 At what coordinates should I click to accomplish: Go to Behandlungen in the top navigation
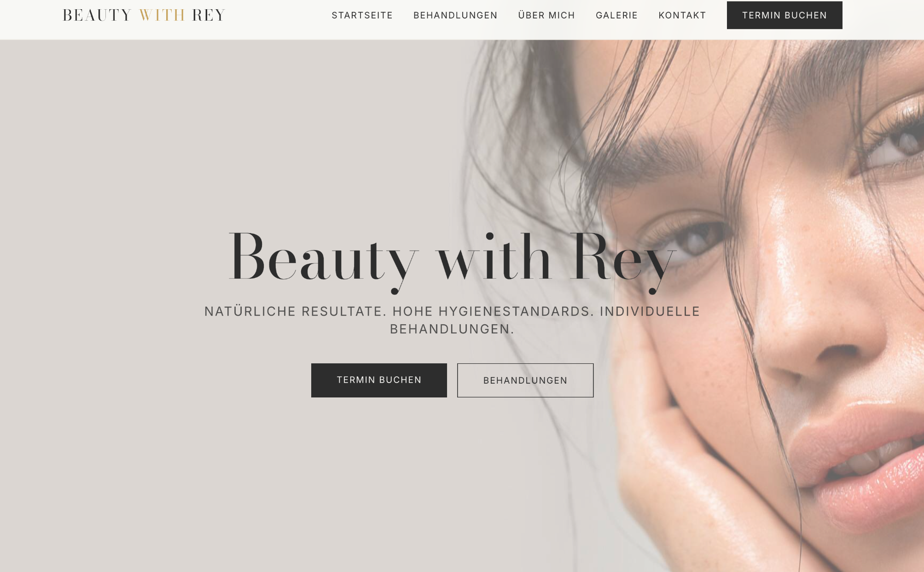coord(455,15)
